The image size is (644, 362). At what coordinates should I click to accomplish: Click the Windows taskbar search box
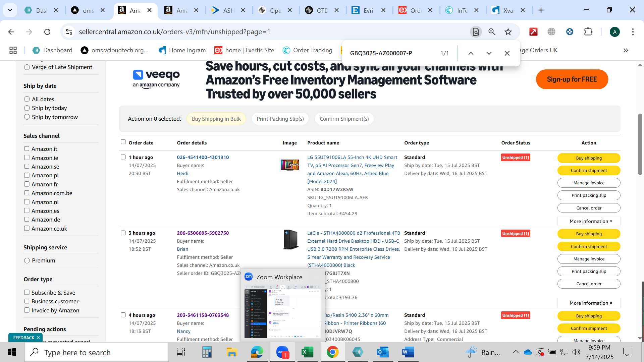[97, 352]
